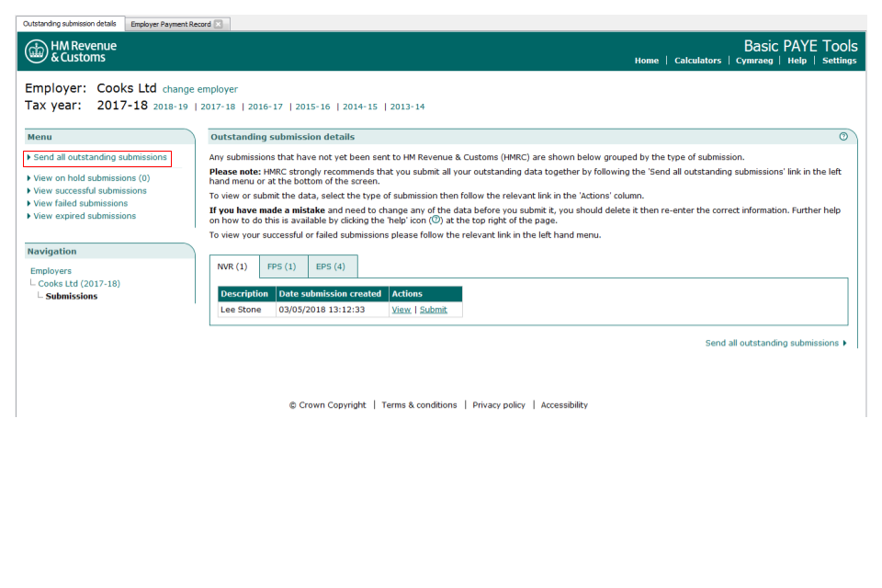Click the Date submission created column header
The image size is (882, 588).
332,294
